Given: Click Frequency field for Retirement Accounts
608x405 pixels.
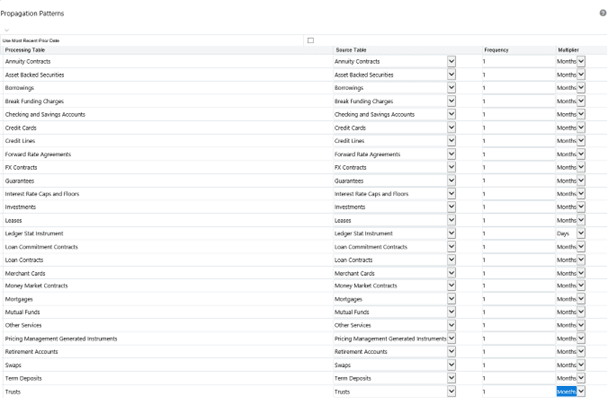Looking at the screenshot, I should click(519, 351).
